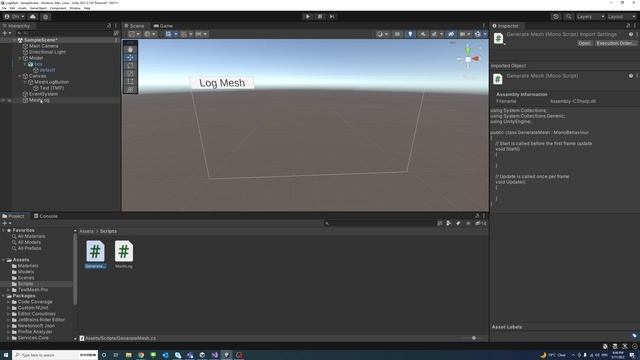
Task: Switch to the Game tab
Action: (x=163, y=26)
